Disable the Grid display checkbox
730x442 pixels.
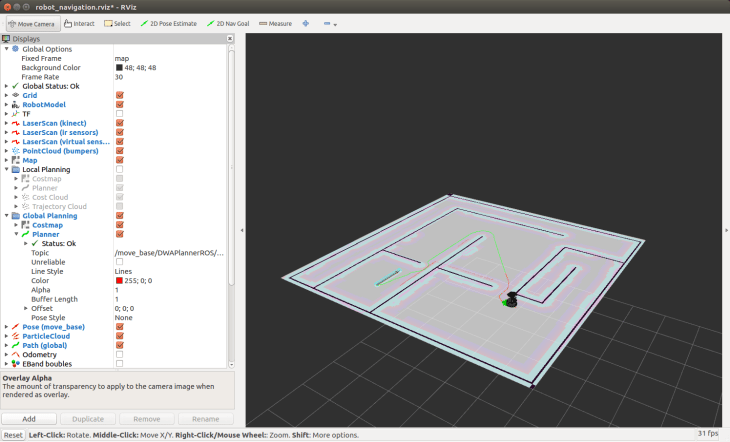(x=119, y=95)
